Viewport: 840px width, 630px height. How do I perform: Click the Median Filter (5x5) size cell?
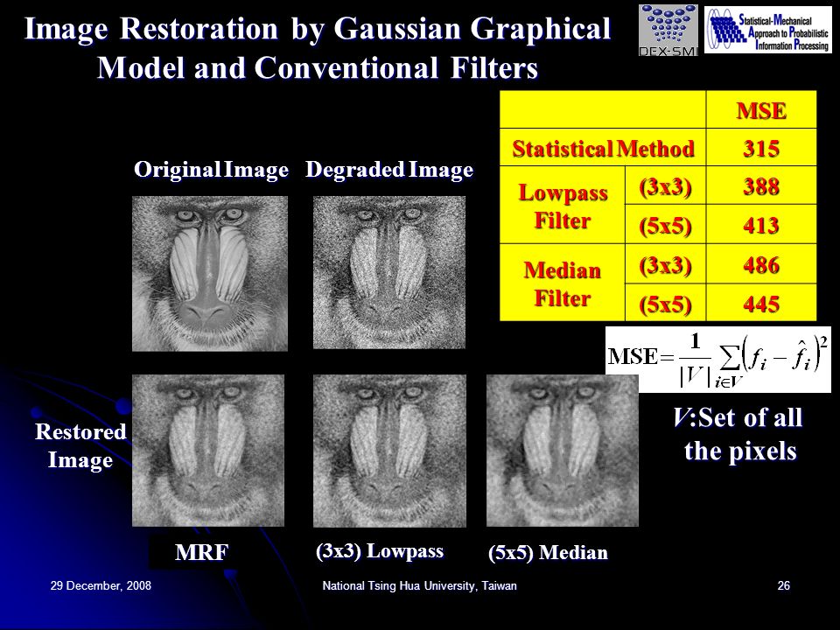(665, 304)
